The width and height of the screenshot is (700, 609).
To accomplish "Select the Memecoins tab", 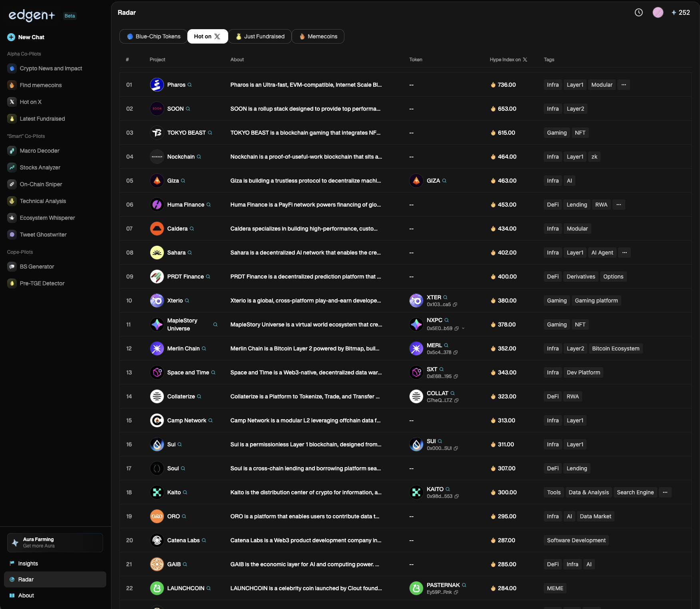I will pyautogui.click(x=318, y=36).
